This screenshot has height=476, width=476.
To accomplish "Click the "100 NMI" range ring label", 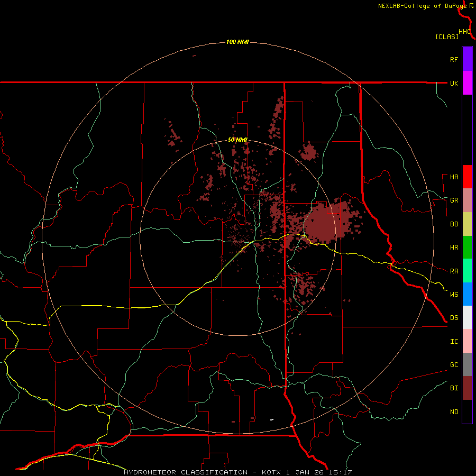I will pos(237,42).
